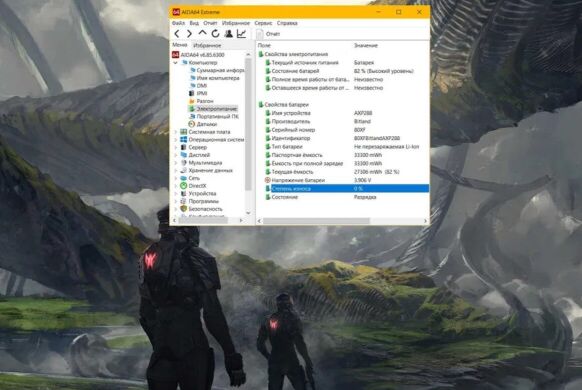Screen dimensions: 582x390
Task: Click the Свойства батареи section icon
Action: 261,105
